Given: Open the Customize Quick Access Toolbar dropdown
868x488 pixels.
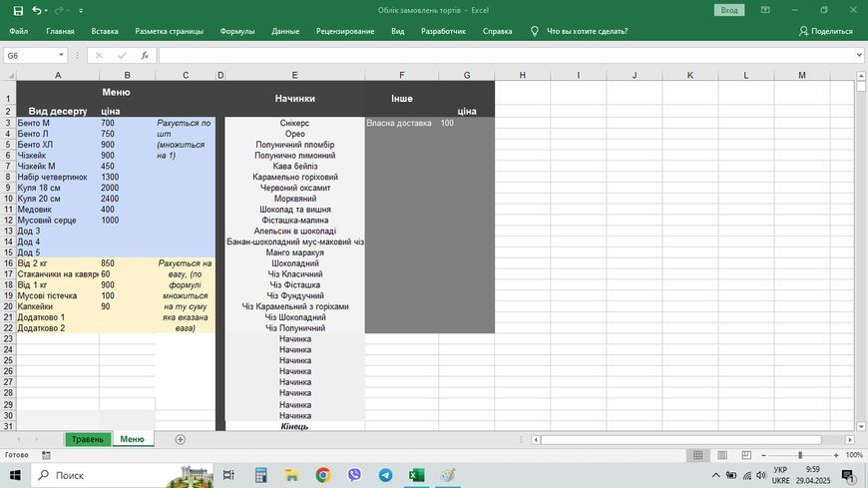Looking at the screenshot, I should click(81, 11).
